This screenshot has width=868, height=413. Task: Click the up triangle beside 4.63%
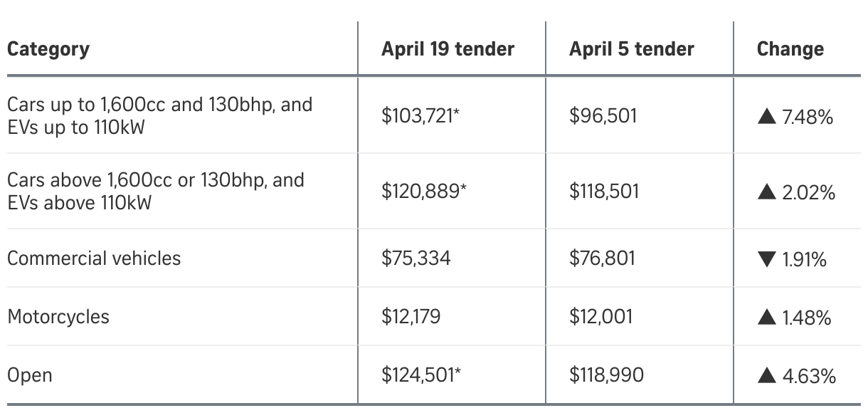pos(767,376)
